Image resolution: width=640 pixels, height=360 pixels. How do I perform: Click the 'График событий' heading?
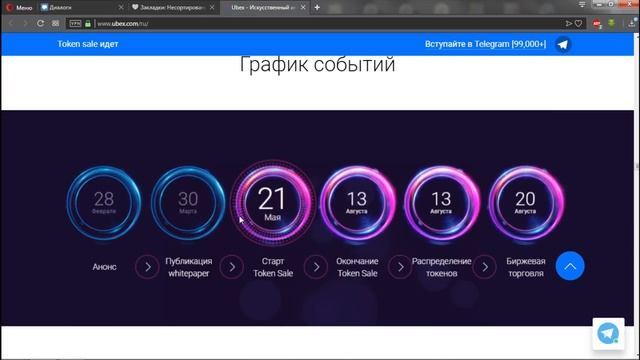(317, 64)
